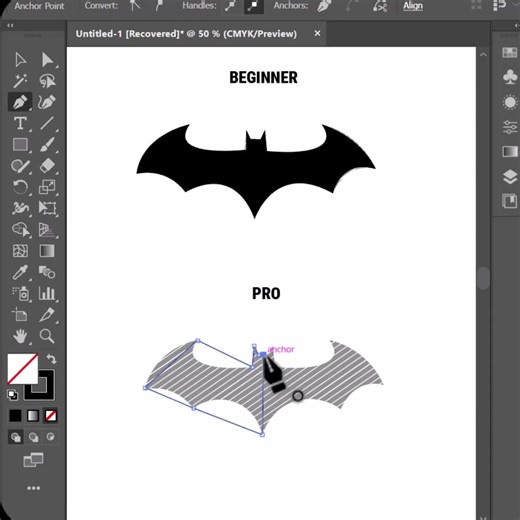Select the Hand tool

tap(20, 336)
